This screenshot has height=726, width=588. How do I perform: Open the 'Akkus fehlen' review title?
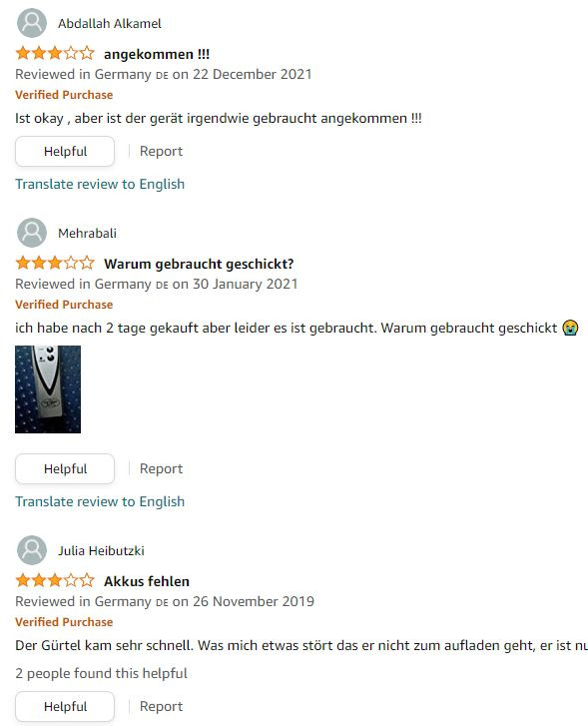pos(147,581)
